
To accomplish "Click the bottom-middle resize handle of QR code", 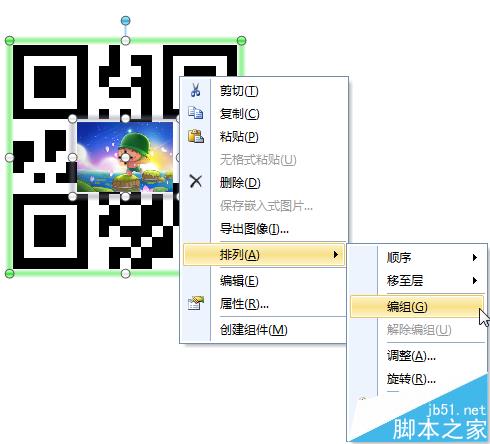I will coord(125,273).
